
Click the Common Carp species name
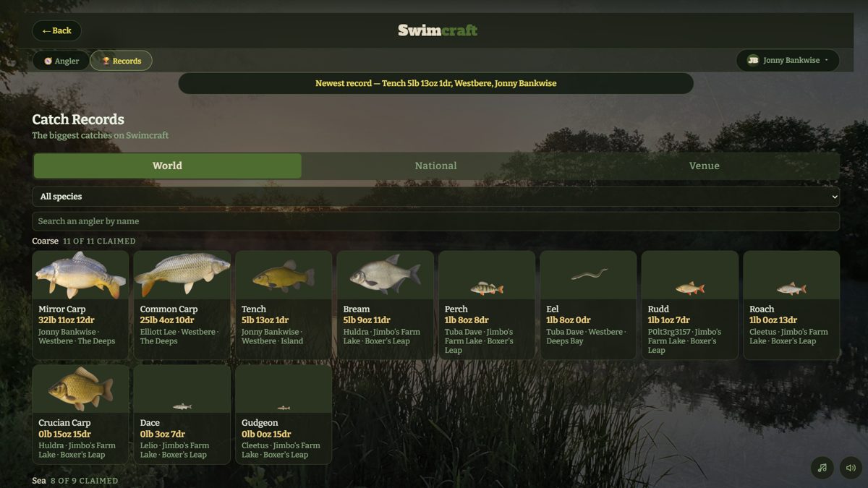[x=169, y=309]
